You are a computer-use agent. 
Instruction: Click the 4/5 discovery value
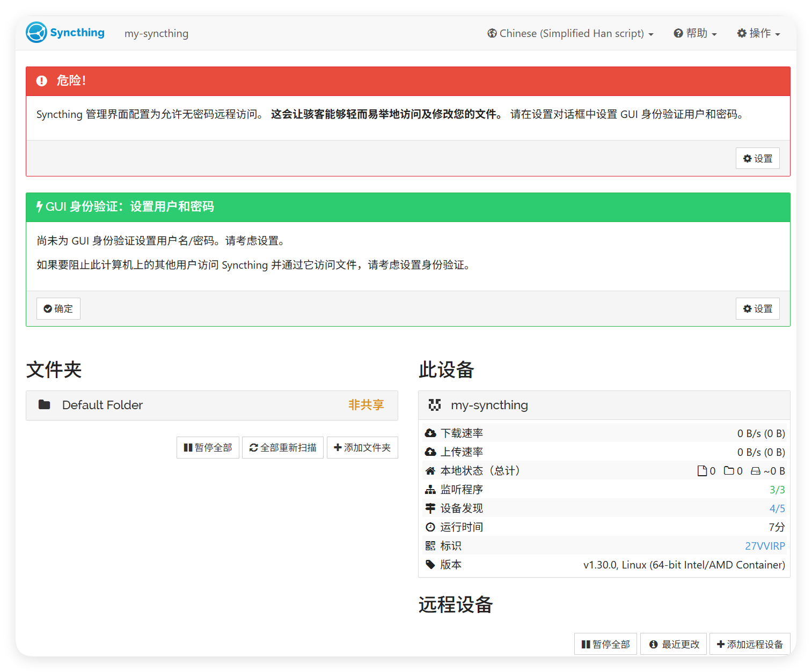(x=777, y=508)
